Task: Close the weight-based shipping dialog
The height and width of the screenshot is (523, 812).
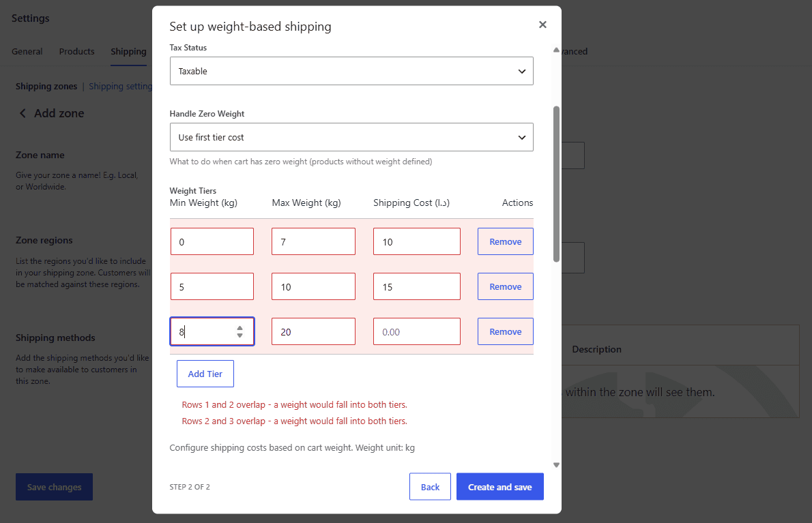Action: [x=542, y=25]
